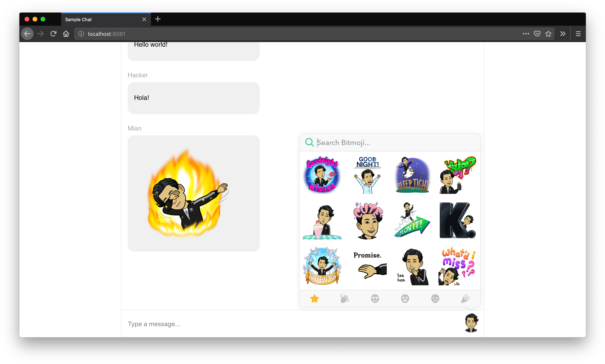Reload the current page
Viewport: 605px width, 364px height.
(53, 34)
